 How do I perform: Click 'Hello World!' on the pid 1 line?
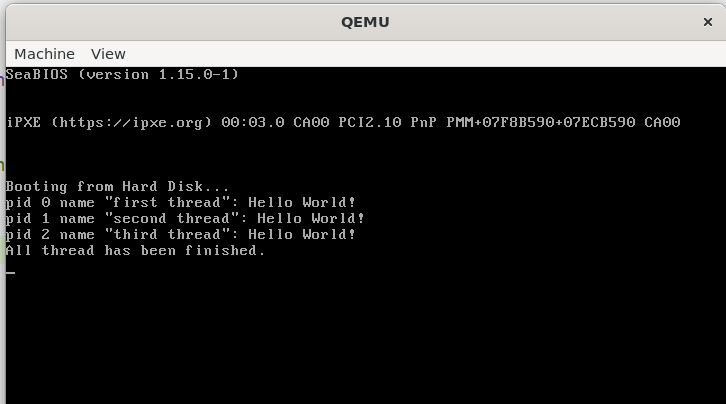point(311,218)
